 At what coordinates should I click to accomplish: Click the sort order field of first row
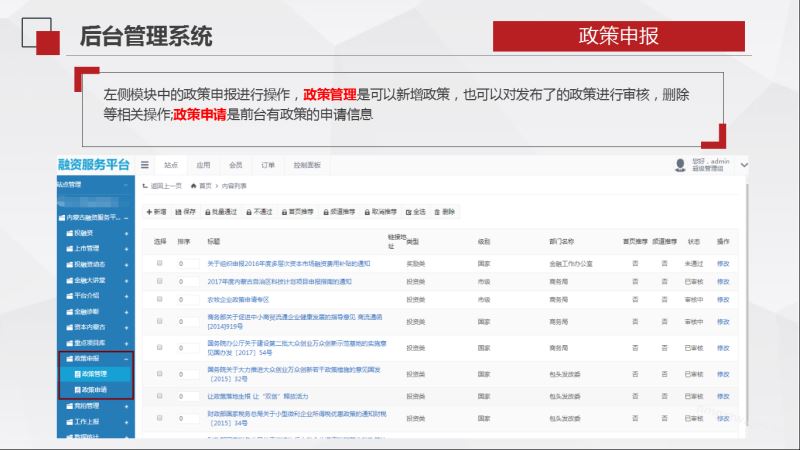pos(186,263)
